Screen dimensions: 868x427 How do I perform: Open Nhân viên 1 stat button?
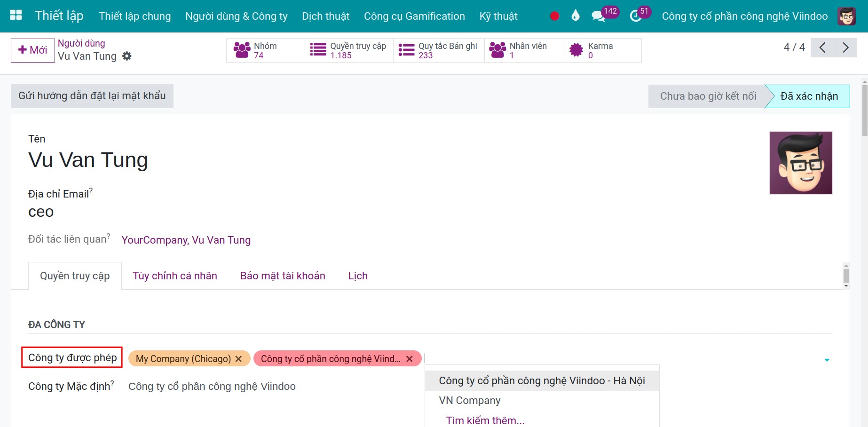524,50
